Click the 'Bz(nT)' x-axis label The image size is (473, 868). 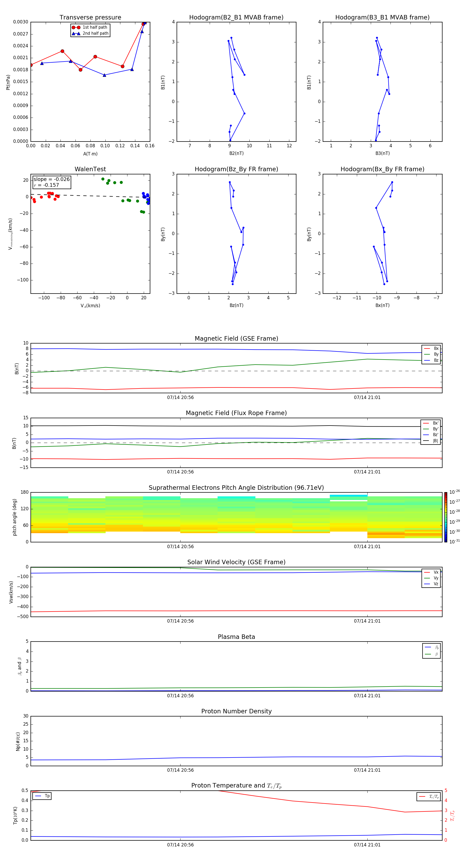pyautogui.click(x=236, y=305)
